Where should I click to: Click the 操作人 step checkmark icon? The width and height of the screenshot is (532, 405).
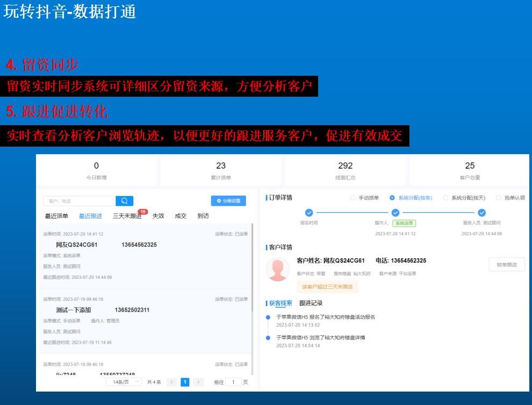pos(395,213)
